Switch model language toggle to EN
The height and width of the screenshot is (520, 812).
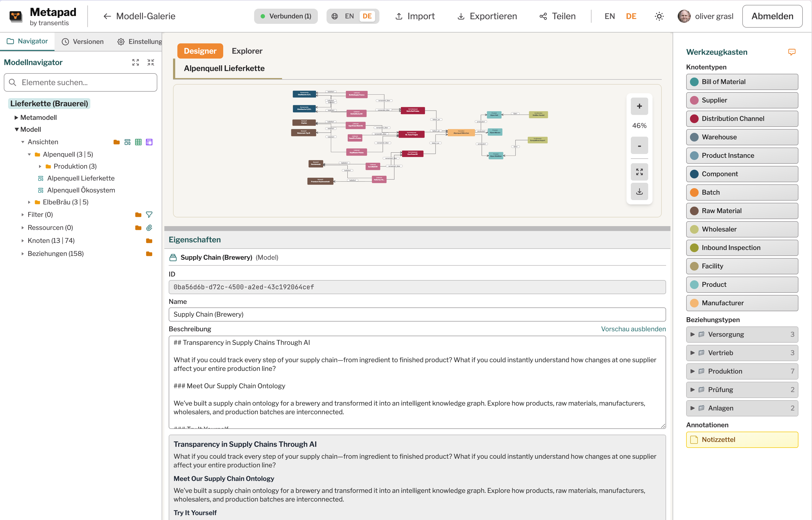(349, 16)
